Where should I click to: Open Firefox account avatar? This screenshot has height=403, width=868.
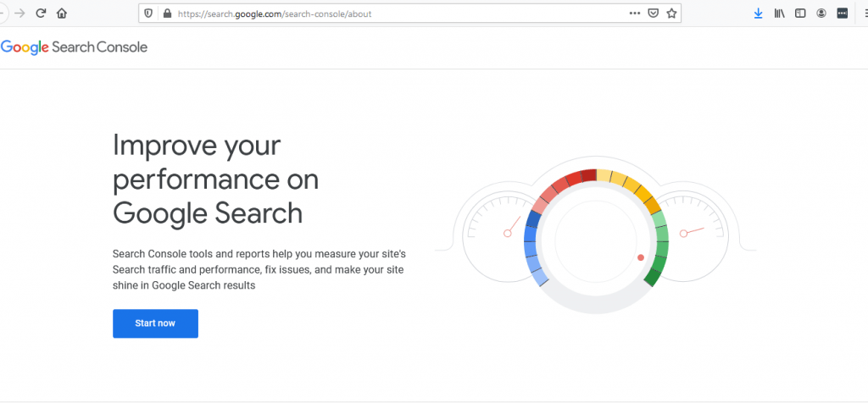tap(821, 14)
